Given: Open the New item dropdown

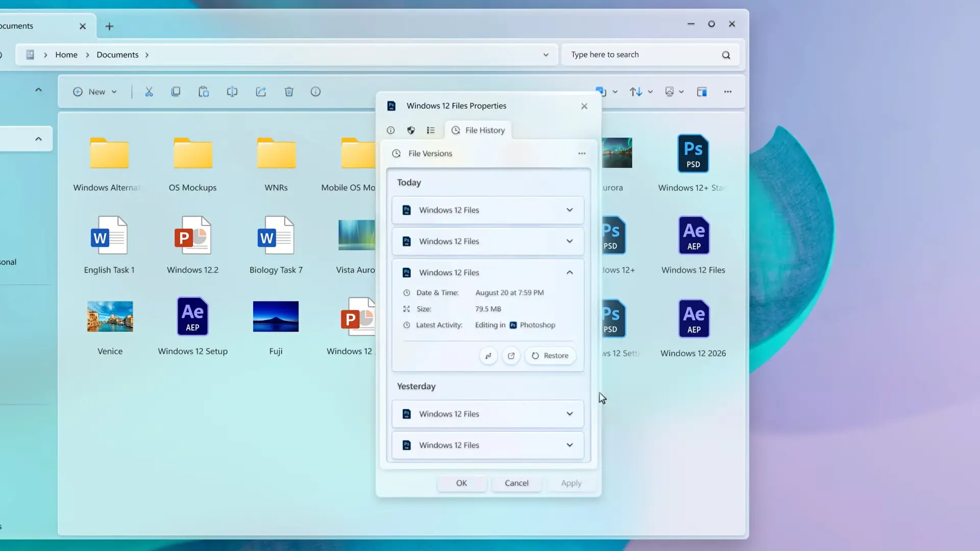Looking at the screenshot, I should click(x=95, y=92).
